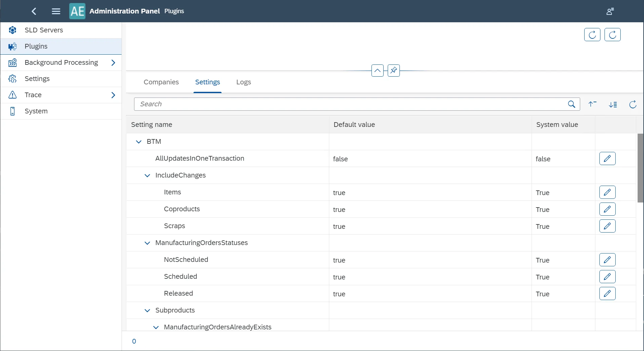Run the search with the magnifier icon
644x351 pixels.
coord(571,104)
